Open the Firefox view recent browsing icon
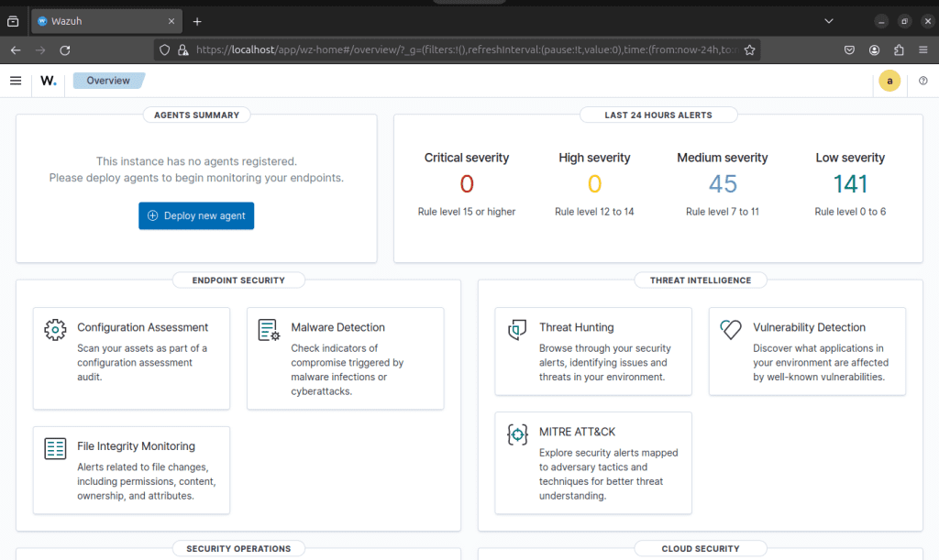 point(13,22)
